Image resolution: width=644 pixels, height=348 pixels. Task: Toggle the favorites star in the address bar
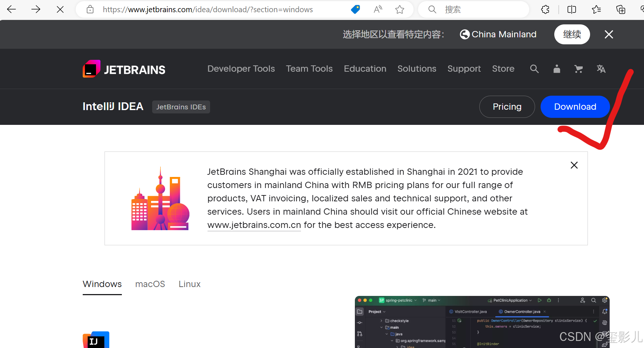(x=400, y=9)
